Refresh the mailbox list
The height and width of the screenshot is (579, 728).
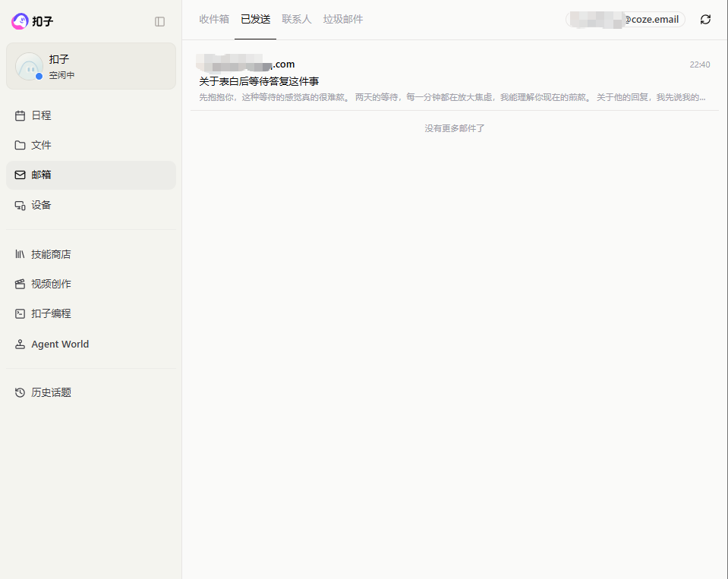point(705,20)
